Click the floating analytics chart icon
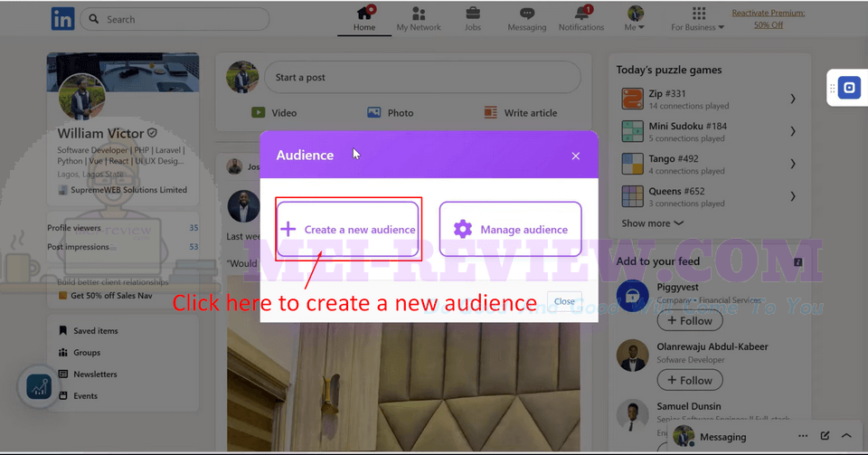 click(39, 386)
